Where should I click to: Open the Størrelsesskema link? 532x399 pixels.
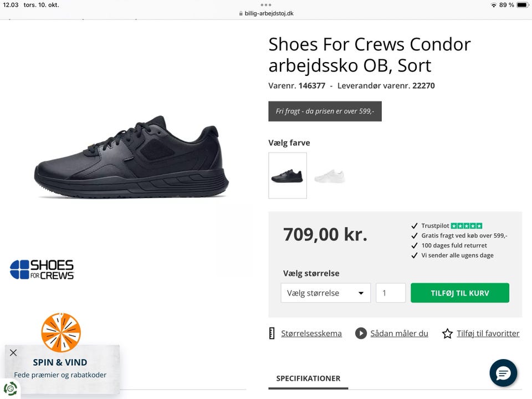point(311,334)
